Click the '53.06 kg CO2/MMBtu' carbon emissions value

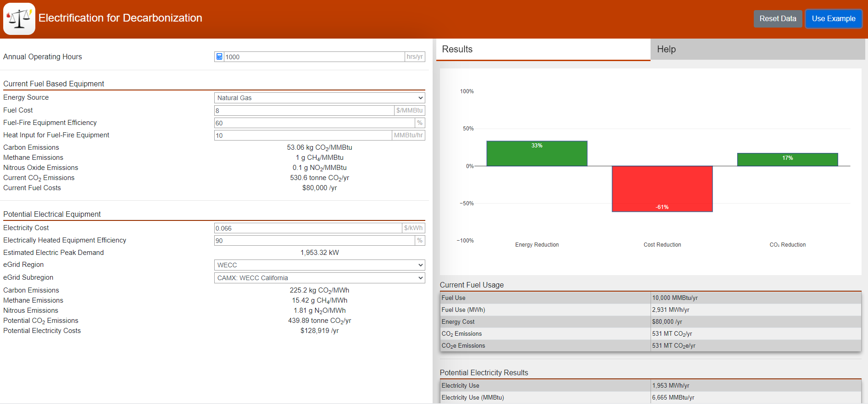(320, 147)
